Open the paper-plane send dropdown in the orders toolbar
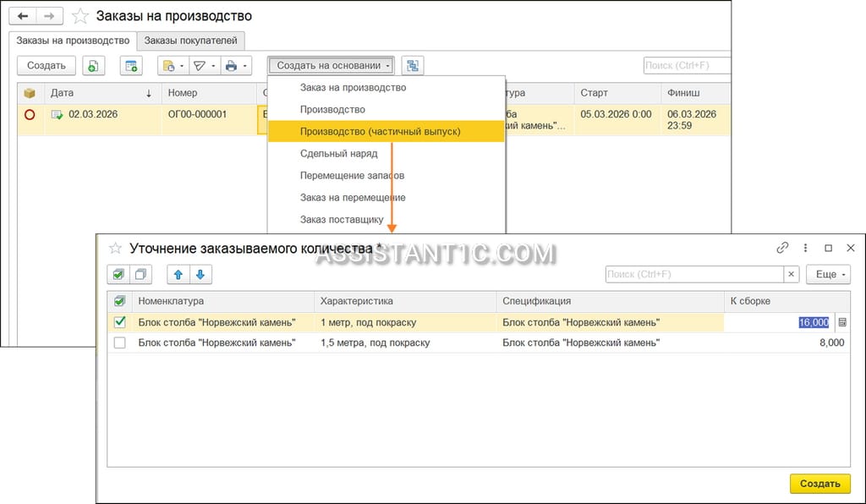This screenshot has width=866, height=504. [205, 66]
